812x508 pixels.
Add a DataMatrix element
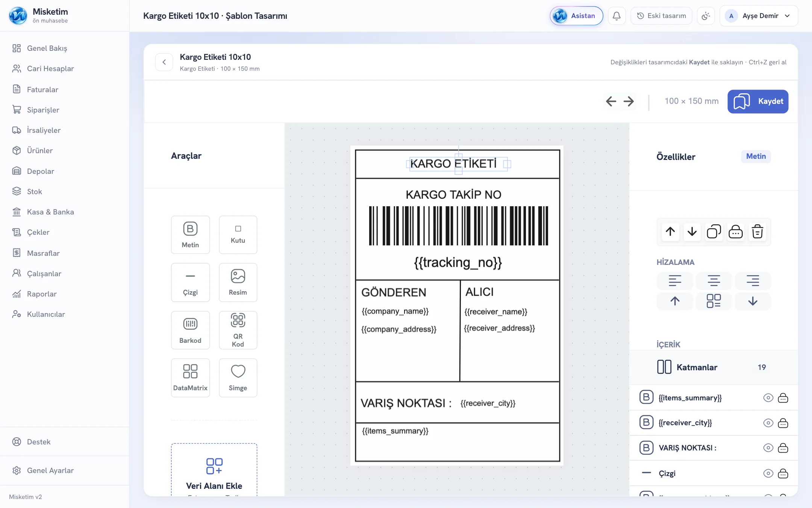(x=190, y=378)
